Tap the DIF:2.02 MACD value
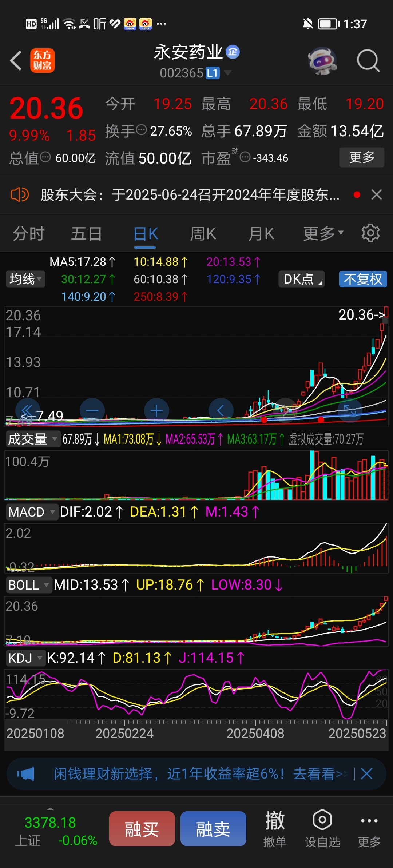The width and height of the screenshot is (393, 868). click(91, 512)
